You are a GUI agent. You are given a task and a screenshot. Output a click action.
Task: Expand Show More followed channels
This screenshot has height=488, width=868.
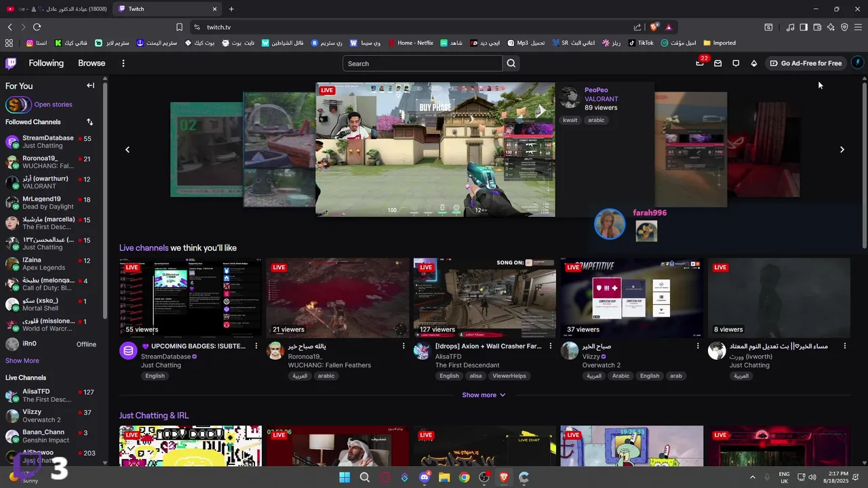click(22, 361)
